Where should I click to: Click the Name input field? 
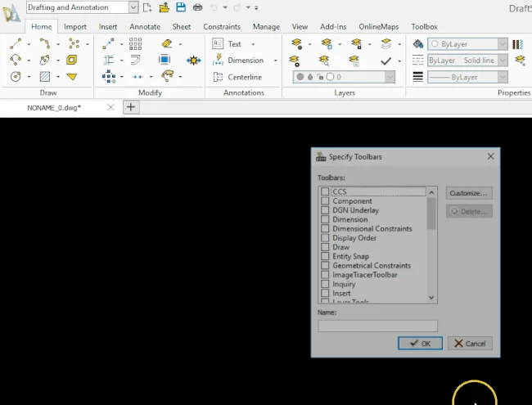[x=377, y=326]
